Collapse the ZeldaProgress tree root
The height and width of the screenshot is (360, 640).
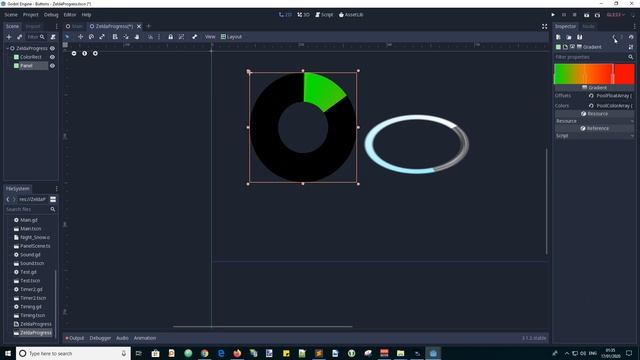click(x=7, y=48)
